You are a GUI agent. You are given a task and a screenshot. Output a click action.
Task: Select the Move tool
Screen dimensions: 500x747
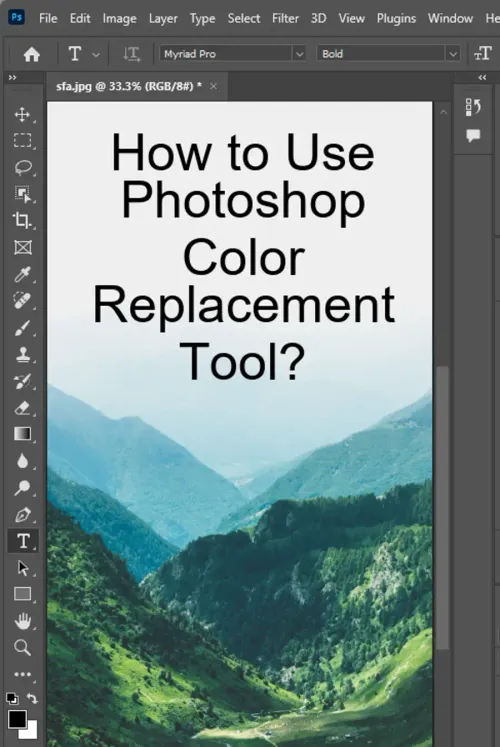(22, 114)
